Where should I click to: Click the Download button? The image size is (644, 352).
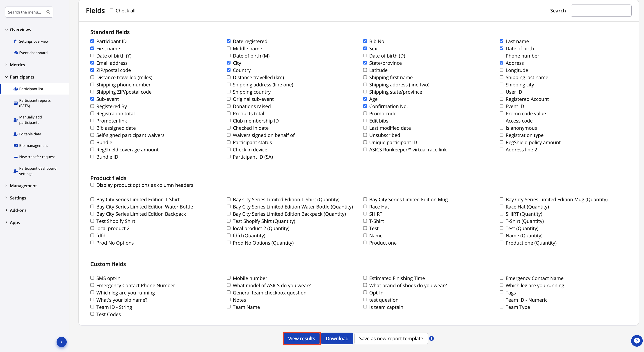(x=337, y=338)
